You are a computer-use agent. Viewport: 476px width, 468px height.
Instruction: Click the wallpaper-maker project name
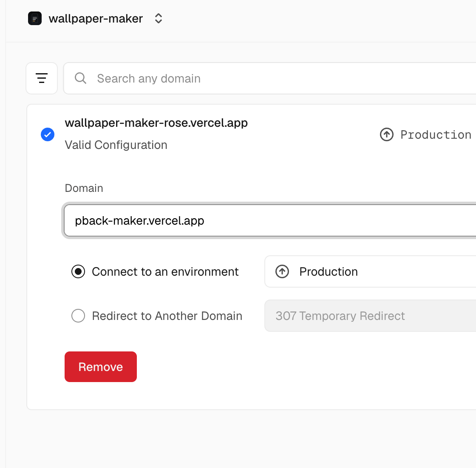pos(96,19)
